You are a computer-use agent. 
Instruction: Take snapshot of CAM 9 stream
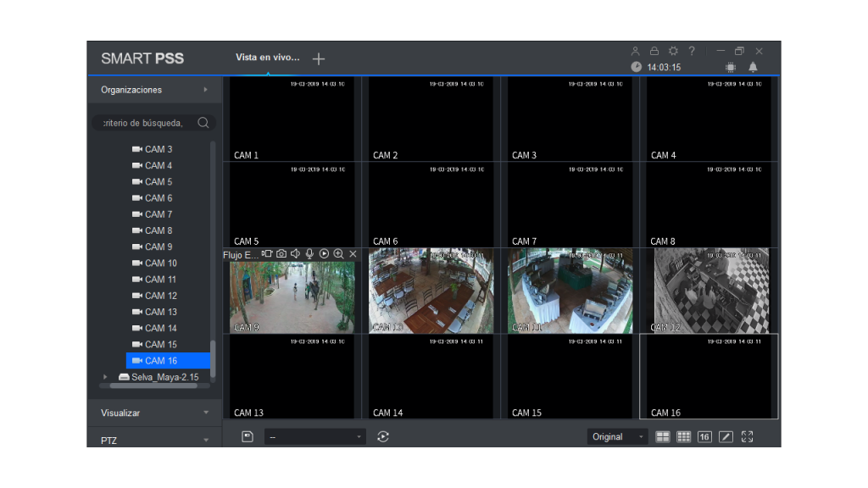(281, 254)
